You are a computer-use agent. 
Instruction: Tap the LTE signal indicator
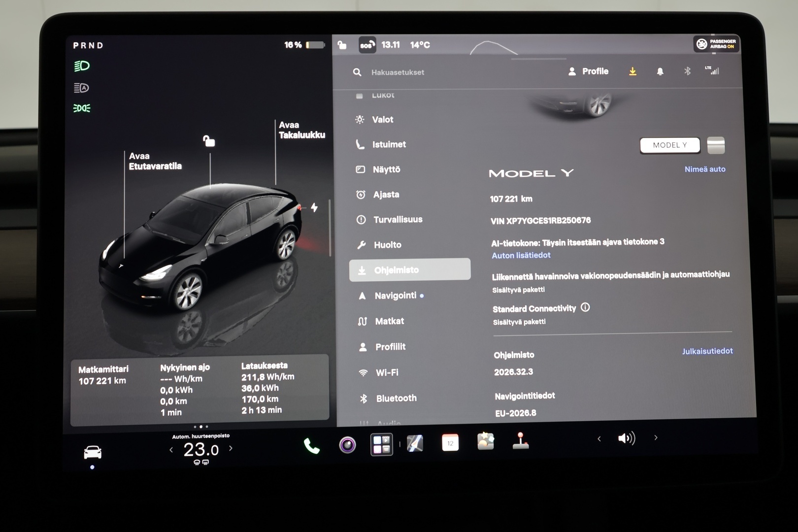pos(712,70)
